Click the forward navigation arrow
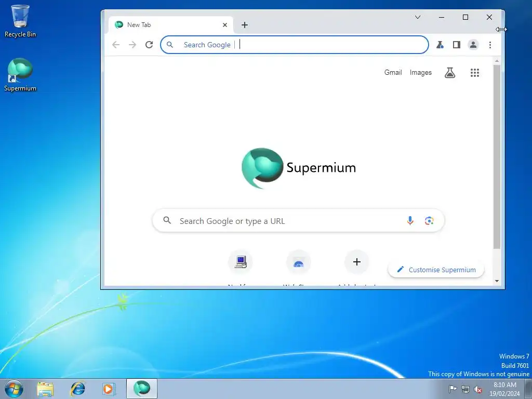The image size is (532, 399). (132, 45)
